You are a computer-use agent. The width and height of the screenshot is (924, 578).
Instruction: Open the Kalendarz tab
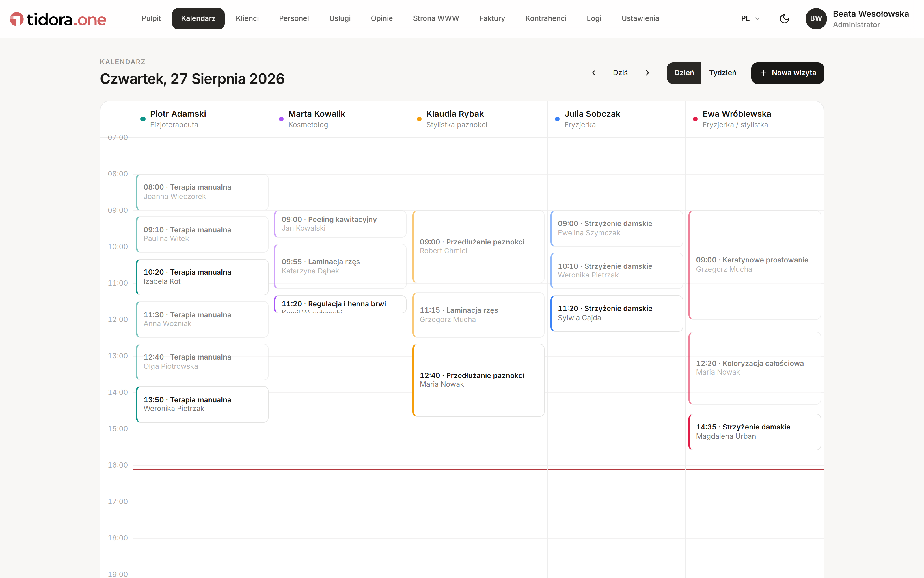(198, 19)
